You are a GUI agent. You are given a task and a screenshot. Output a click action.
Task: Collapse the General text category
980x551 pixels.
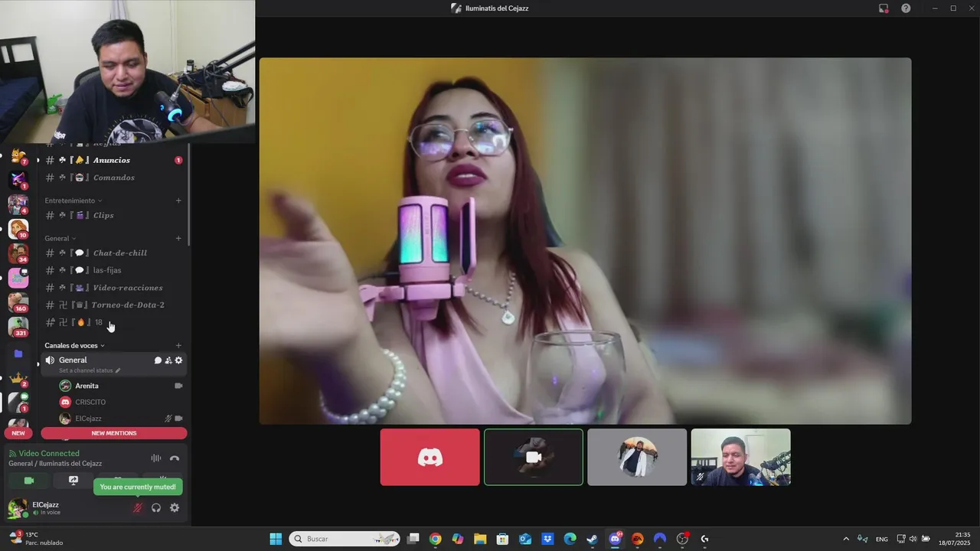(x=60, y=238)
